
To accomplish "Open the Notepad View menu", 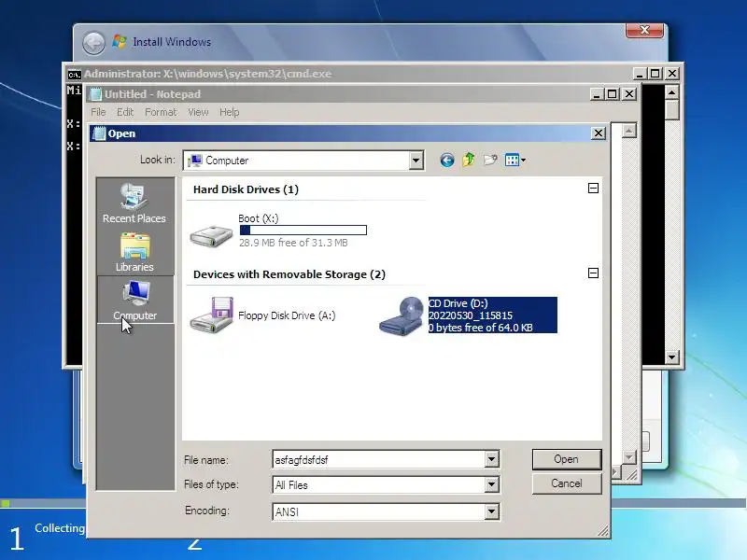I will pyautogui.click(x=198, y=112).
